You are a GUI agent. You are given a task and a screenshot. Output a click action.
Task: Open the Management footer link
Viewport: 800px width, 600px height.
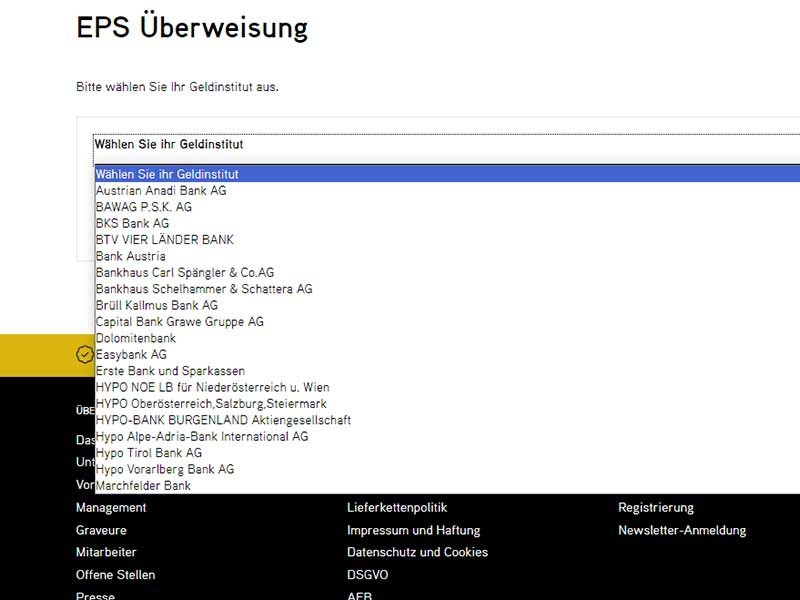(111, 508)
